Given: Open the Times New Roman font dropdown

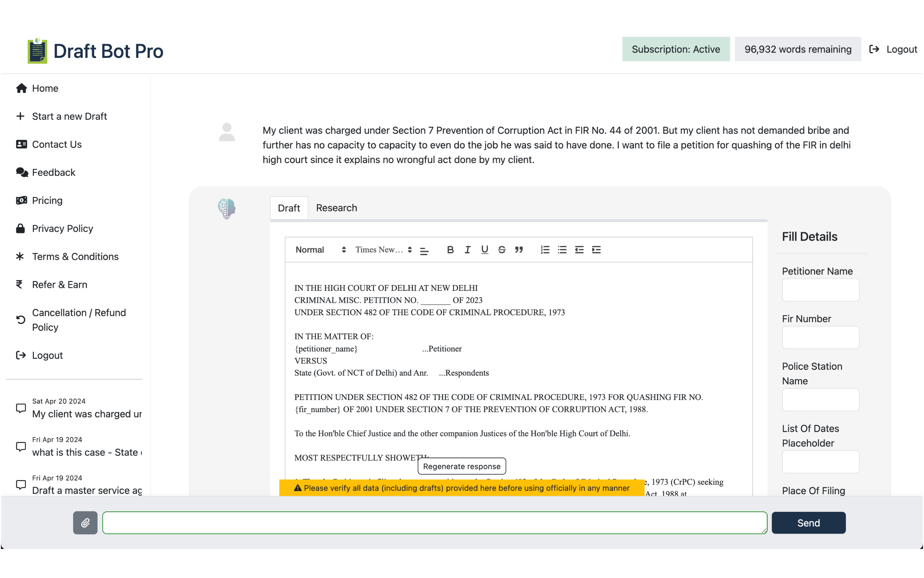Looking at the screenshot, I should click(383, 250).
